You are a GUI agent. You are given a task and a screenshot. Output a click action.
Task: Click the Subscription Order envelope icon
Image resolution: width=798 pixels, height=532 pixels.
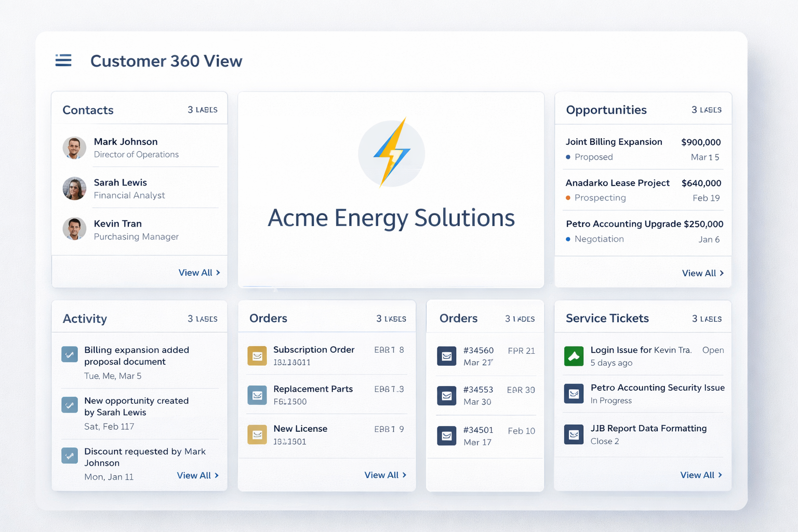257,356
